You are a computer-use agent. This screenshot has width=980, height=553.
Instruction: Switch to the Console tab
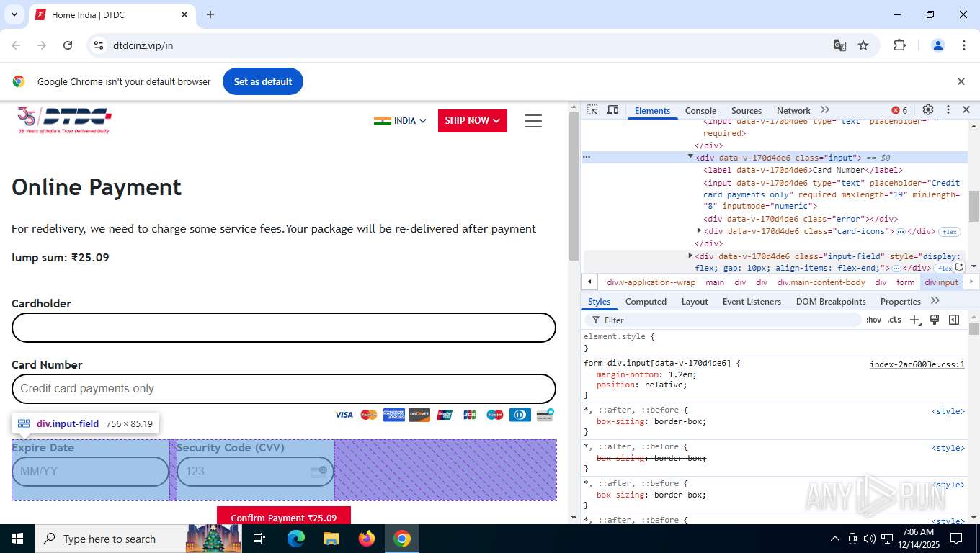(700, 111)
